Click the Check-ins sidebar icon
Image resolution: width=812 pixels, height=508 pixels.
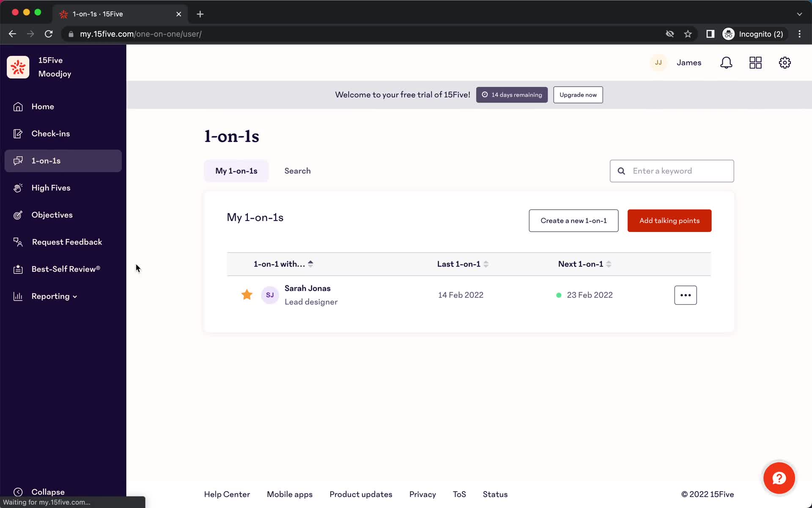point(17,133)
